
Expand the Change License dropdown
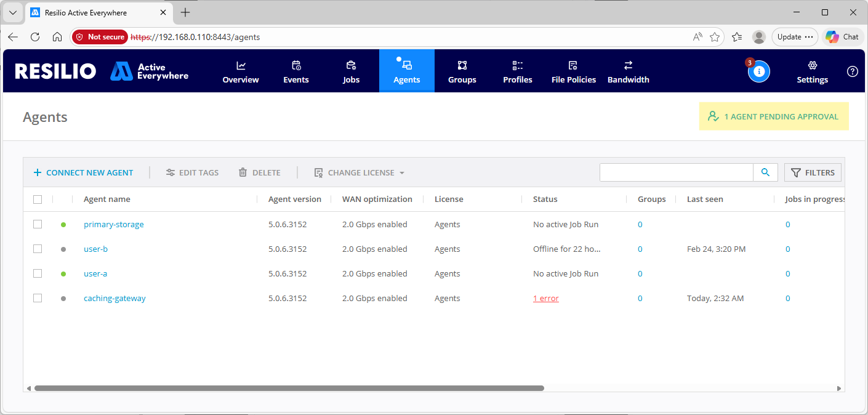tap(360, 173)
